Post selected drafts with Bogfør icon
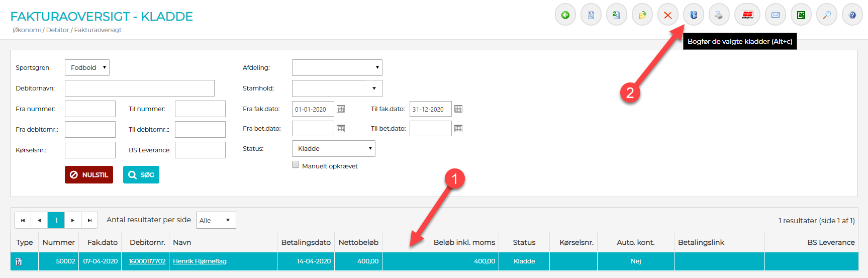Image resolution: width=868 pixels, height=278 pixels. 694,15
